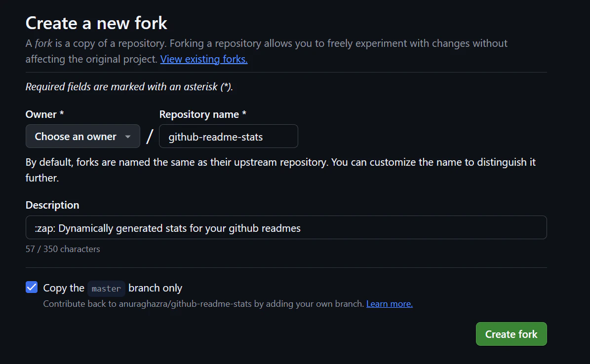Submit with the Create fork button
Viewport: 590px width, 364px height.
(511, 334)
